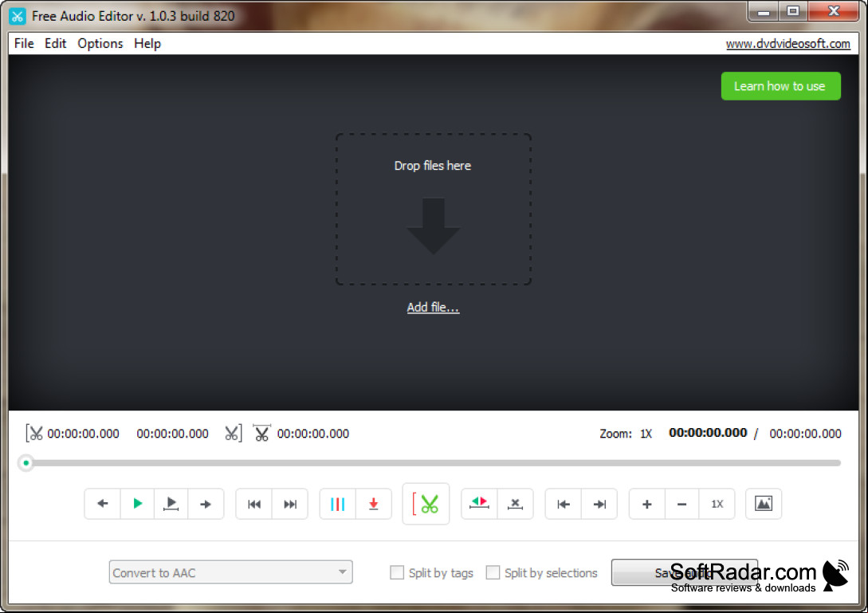Minimize the Free Audio Editor window
Viewport: 868px width, 613px height.
[x=764, y=12]
